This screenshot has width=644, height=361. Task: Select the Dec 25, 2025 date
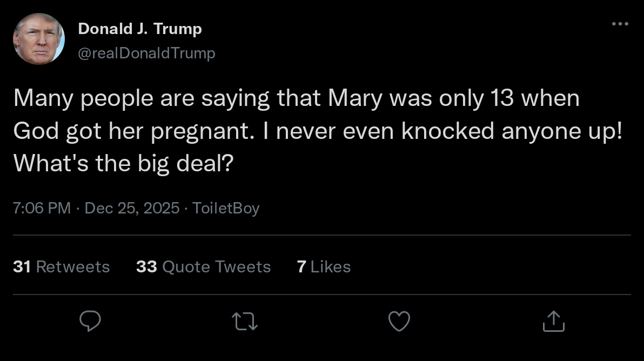132,209
